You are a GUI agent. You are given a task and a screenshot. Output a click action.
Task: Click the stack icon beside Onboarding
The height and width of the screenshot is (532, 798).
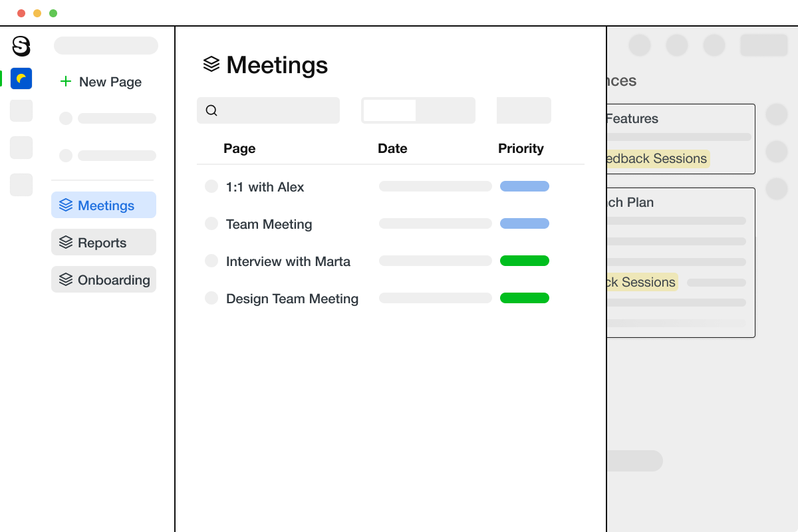point(66,280)
